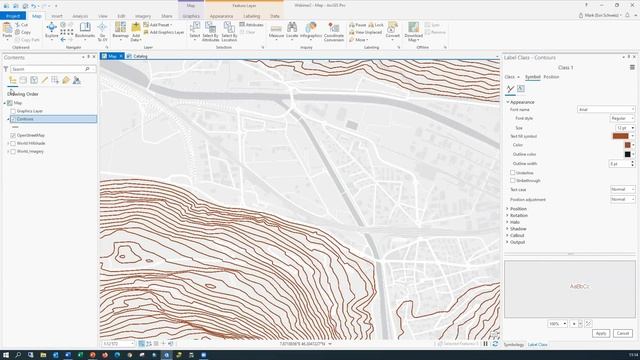Image resolution: width=640 pixels, height=360 pixels.
Task: Click the Undo icon in the title bar
Action: coord(34,6)
